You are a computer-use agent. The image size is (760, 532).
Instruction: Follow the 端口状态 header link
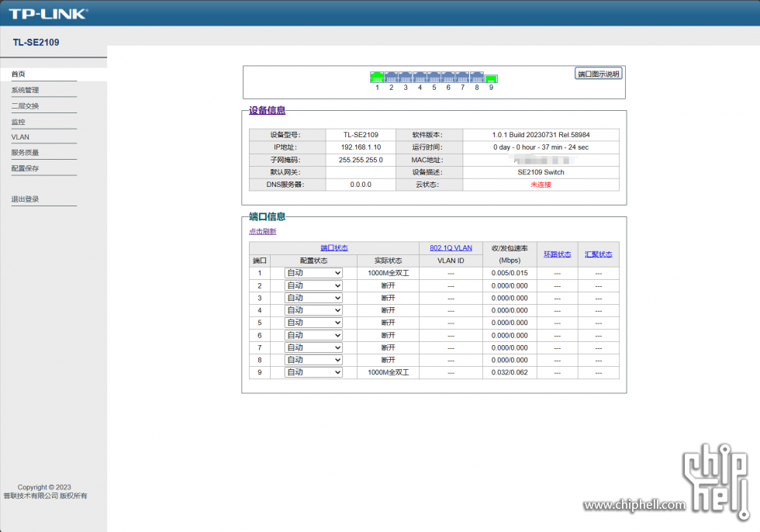pos(334,248)
